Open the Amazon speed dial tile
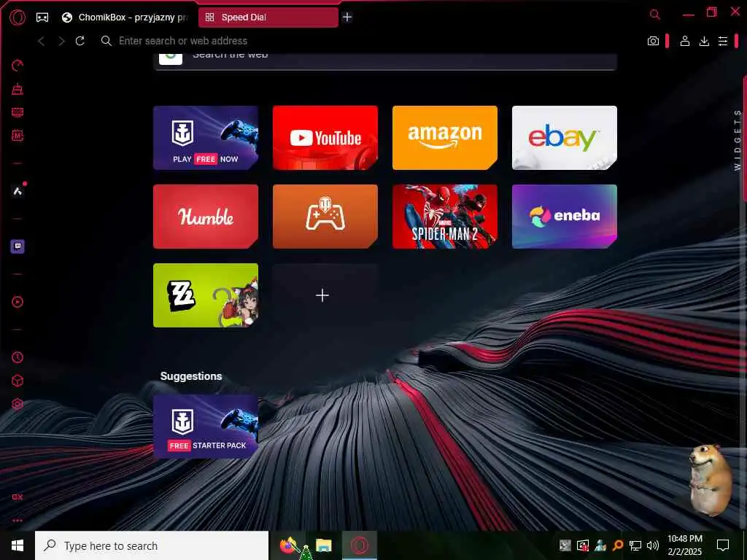Viewport: 747px width, 560px height. click(445, 138)
